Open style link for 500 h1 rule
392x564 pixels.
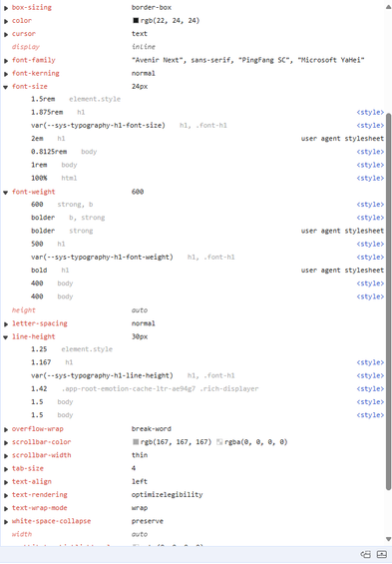[x=370, y=244]
